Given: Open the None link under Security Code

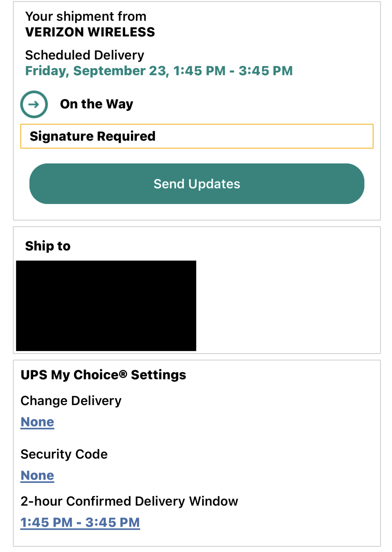Looking at the screenshot, I should pos(37,475).
